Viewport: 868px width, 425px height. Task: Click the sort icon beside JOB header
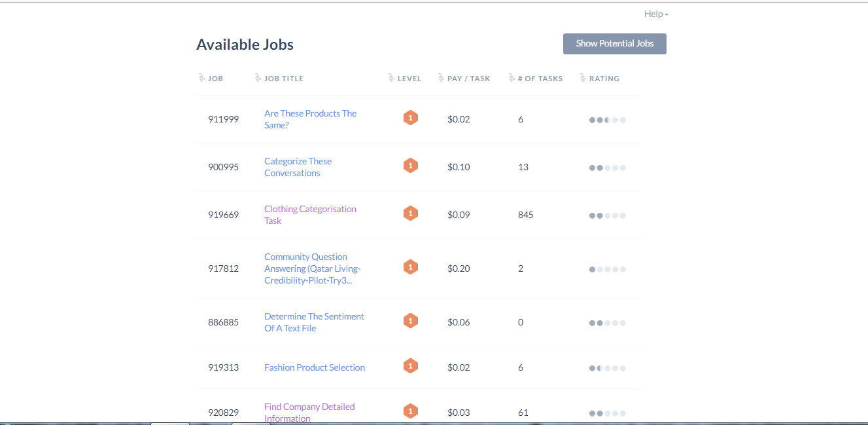[x=201, y=78]
